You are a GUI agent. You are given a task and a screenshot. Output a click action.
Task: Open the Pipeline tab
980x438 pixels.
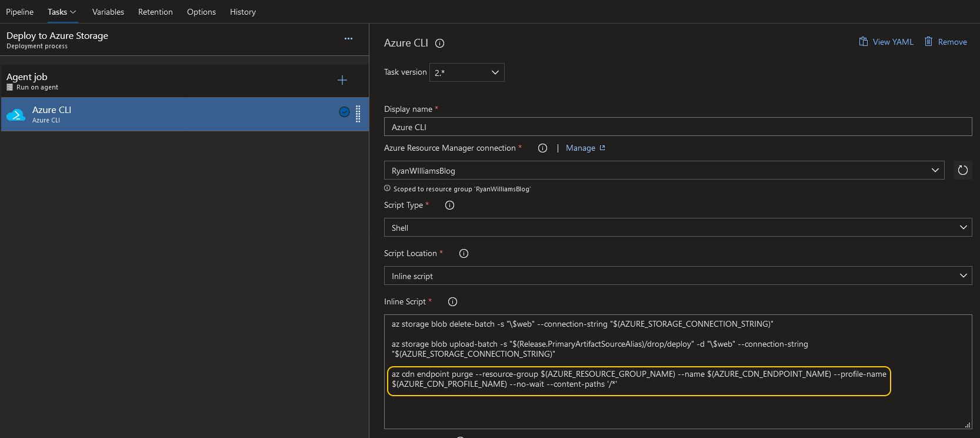(19, 12)
